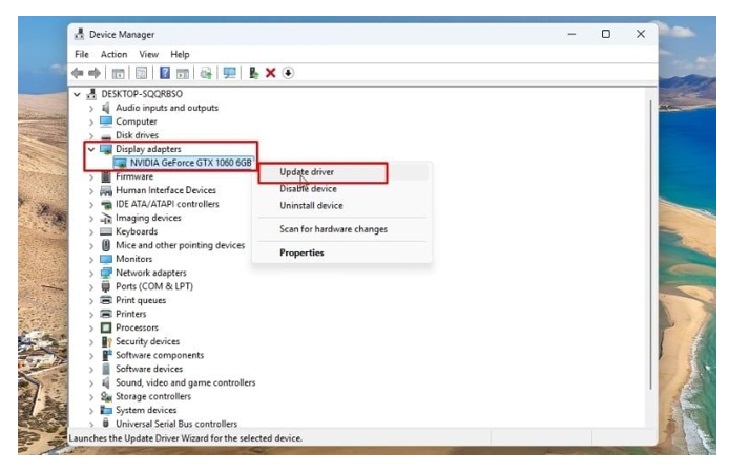
Task: Expand the Network adapters category
Action: click(x=91, y=272)
